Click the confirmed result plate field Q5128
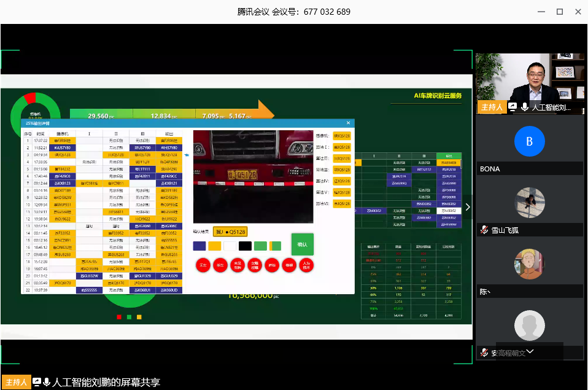Image resolution: width=588 pixels, height=390 pixels. (230, 232)
